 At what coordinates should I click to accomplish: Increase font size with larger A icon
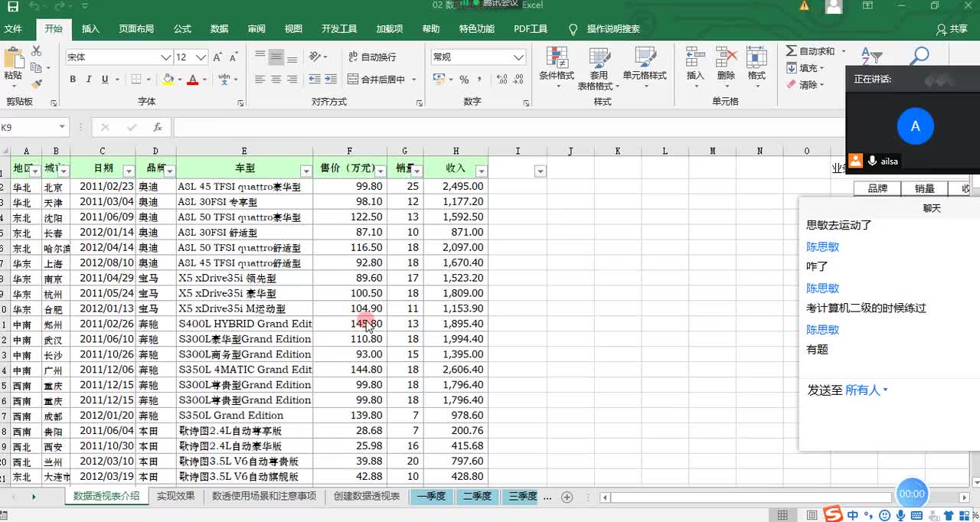click(x=218, y=57)
